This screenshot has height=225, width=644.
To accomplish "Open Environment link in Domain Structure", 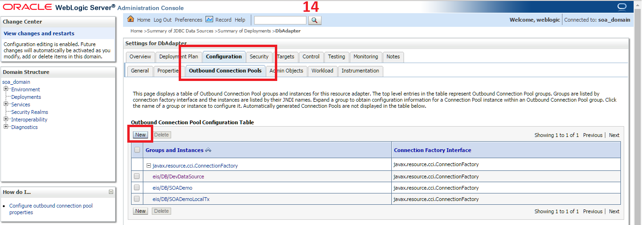I will click(25, 89).
